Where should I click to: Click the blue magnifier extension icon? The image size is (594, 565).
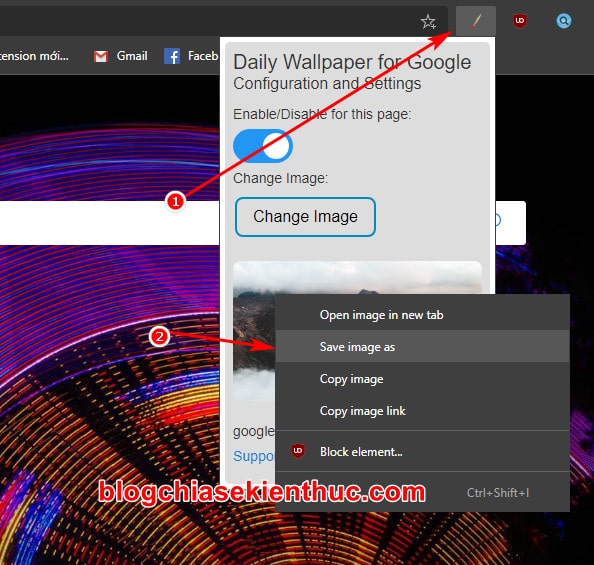(x=564, y=21)
